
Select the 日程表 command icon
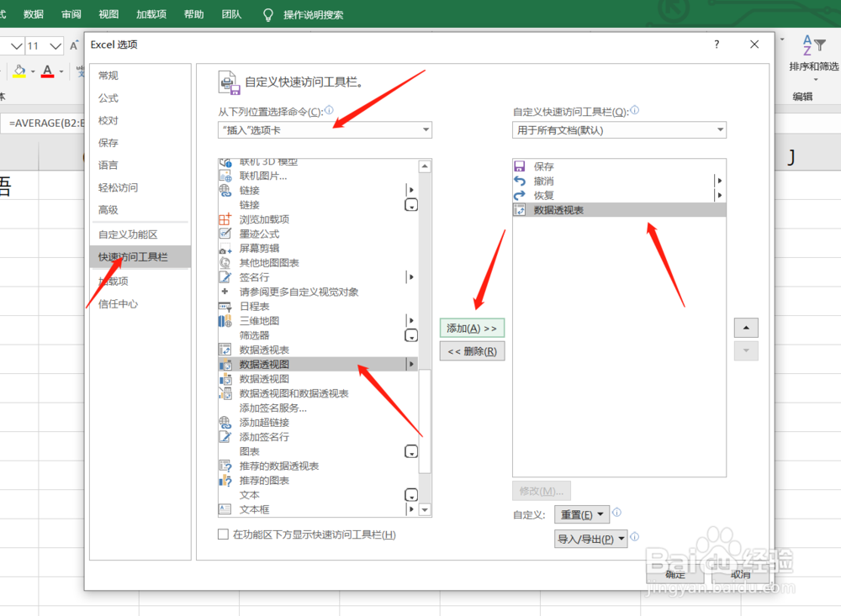point(225,306)
